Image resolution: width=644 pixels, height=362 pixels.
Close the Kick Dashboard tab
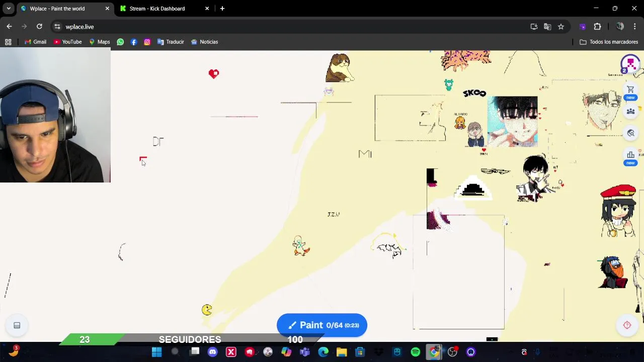coord(207,9)
